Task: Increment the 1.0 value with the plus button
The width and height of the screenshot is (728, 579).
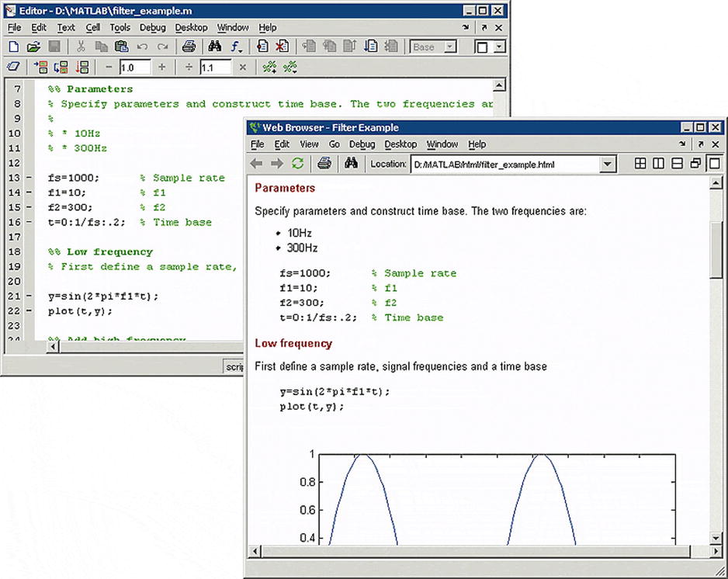Action: (161, 67)
